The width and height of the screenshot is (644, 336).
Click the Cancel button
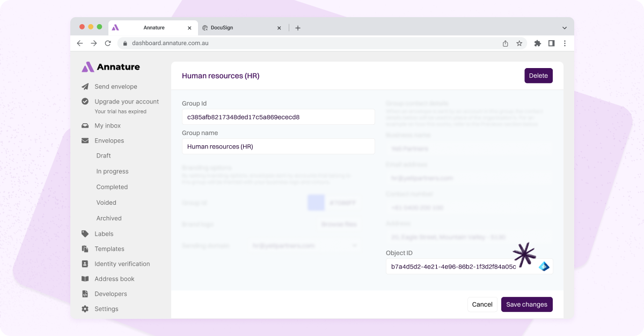click(482, 304)
